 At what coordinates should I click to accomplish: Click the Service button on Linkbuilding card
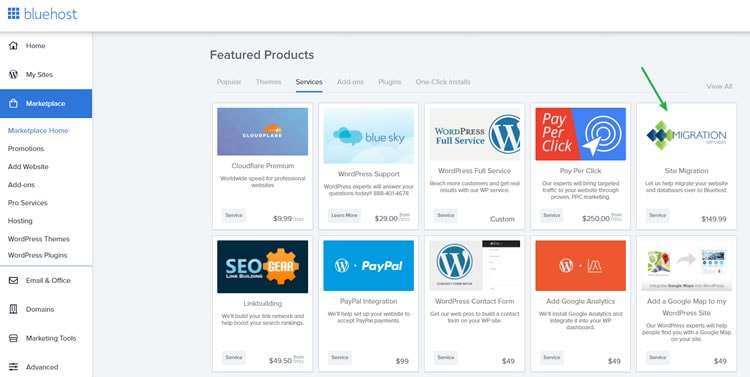pos(234,357)
